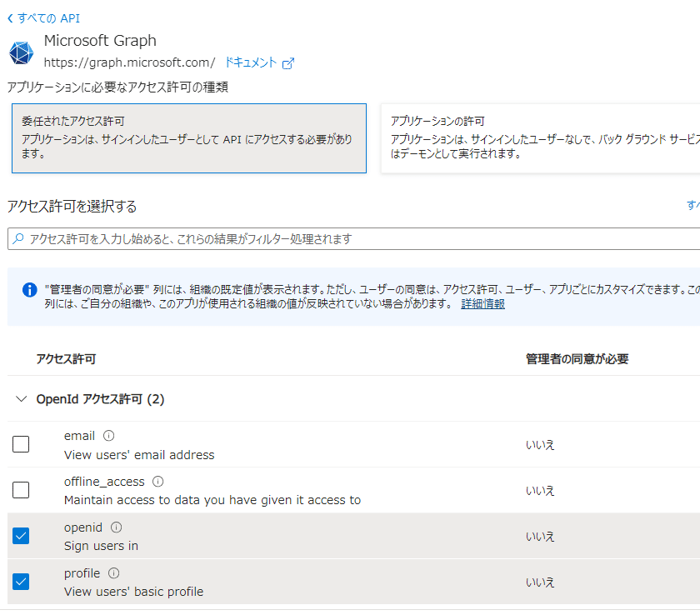
Task: Click いいえ value in openid row
Action: coord(540,537)
